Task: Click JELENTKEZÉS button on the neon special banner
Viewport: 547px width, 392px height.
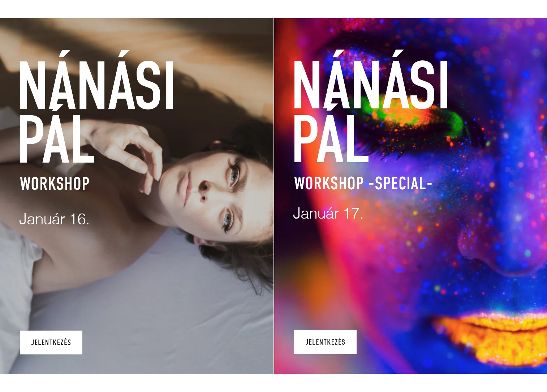Action: (325, 342)
